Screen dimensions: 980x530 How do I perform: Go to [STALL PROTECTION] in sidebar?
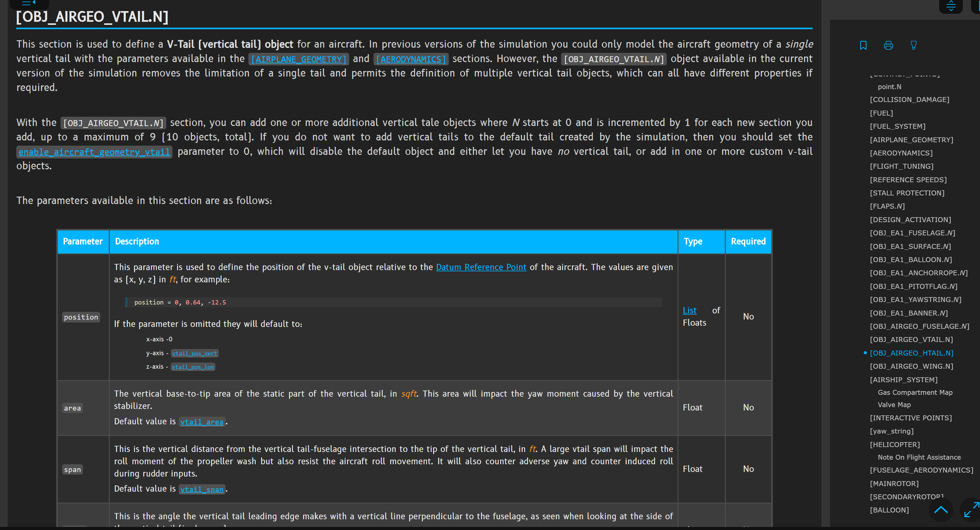907,193
